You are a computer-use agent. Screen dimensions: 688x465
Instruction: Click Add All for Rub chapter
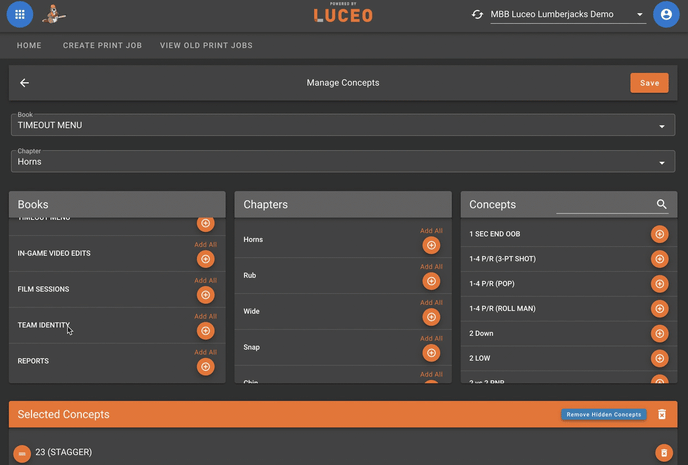[431, 267]
